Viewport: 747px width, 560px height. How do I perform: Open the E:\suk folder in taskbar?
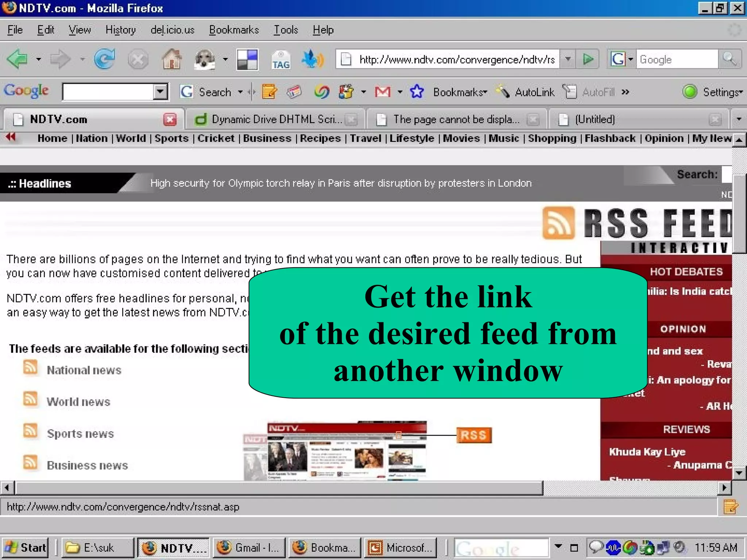(98, 548)
